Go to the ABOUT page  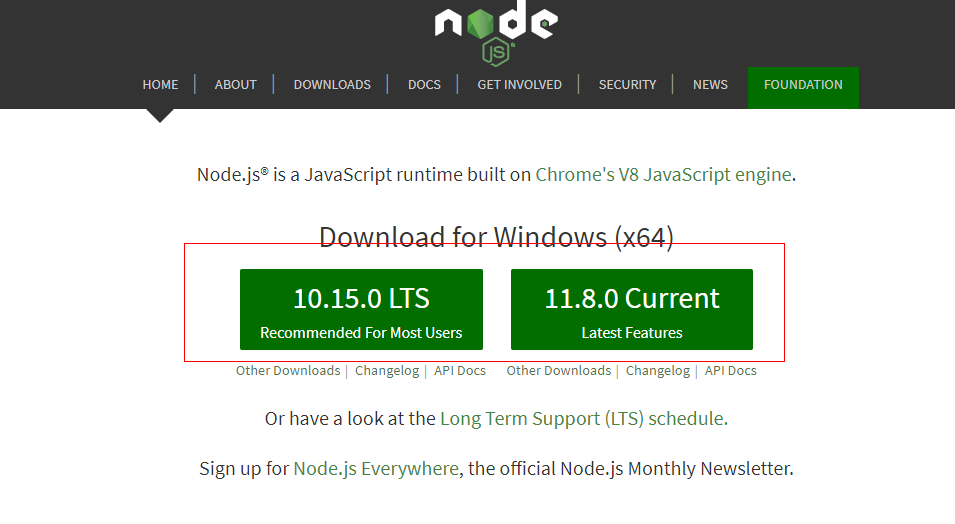tap(236, 85)
